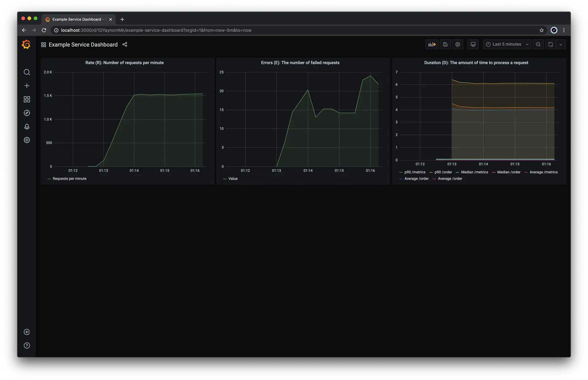Open the Explore compass icon
The width and height of the screenshot is (588, 380).
tap(27, 113)
